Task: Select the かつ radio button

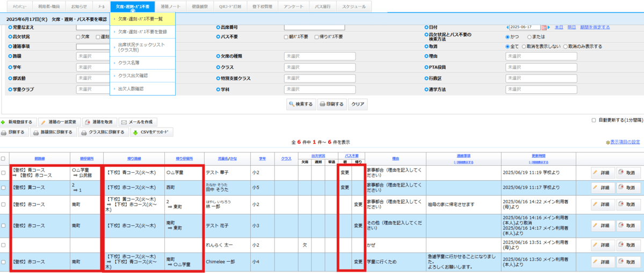Action: [508, 37]
